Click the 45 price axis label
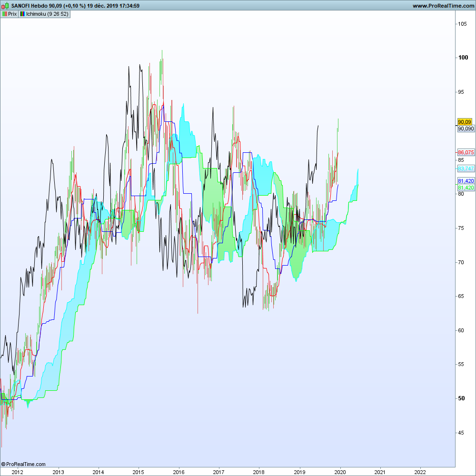This screenshot has height=476, width=476. coord(461,433)
